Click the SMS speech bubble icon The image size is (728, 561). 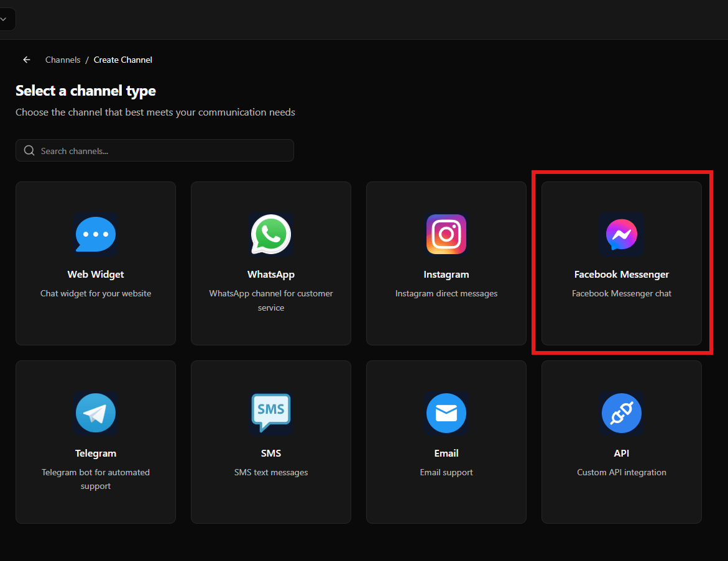click(271, 413)
